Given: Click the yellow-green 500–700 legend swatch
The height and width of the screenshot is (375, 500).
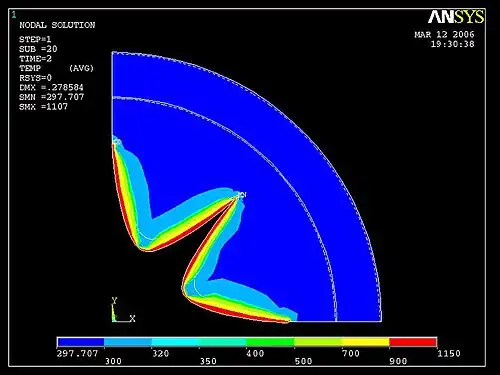Looking at the screenshot, I should [x=318, y=342].
